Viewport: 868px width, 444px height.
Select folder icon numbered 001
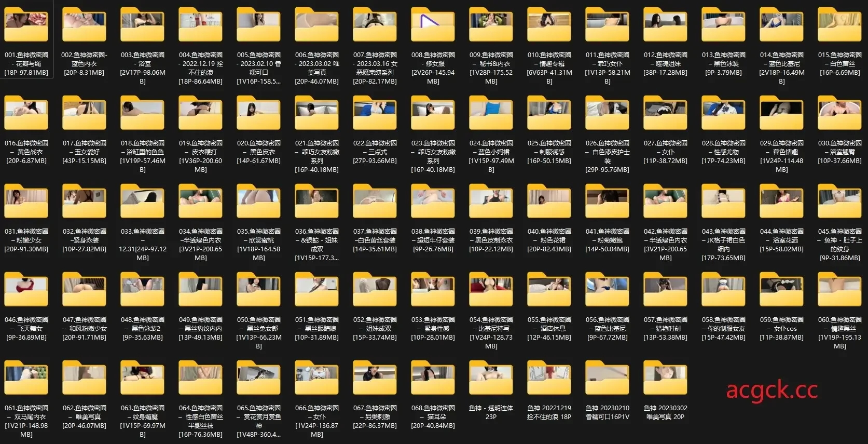(26, 24)
